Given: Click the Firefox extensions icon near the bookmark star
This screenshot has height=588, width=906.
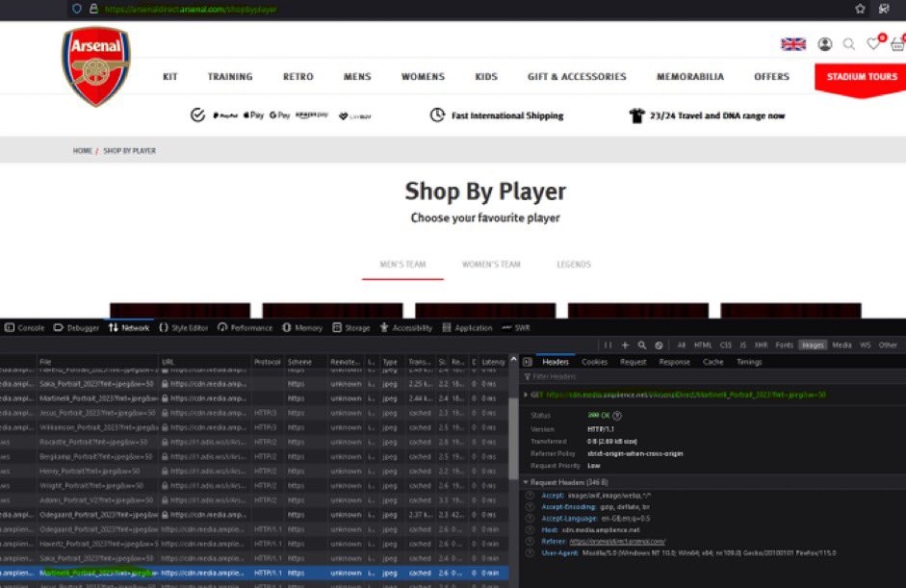Looking at the screenshot, I should click(884, 9).
